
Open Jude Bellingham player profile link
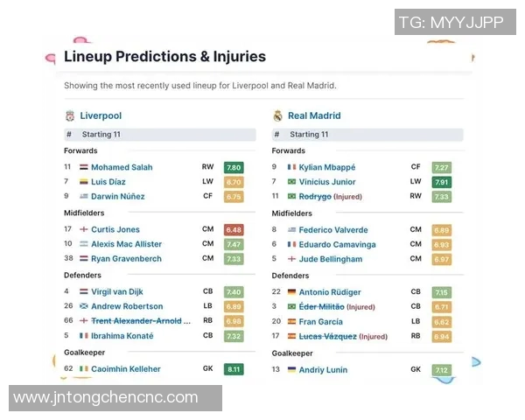point(330,259)
